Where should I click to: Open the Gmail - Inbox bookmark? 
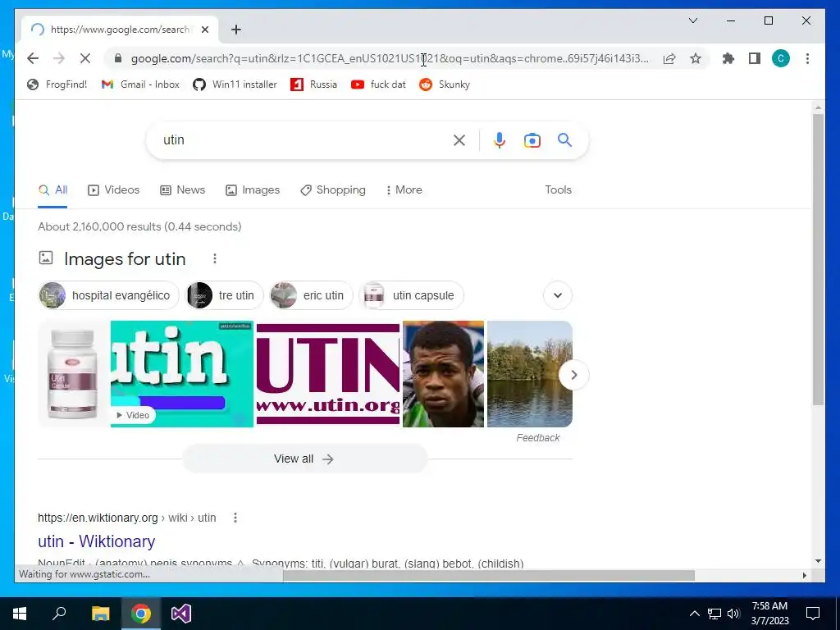(x=140, y=84)
